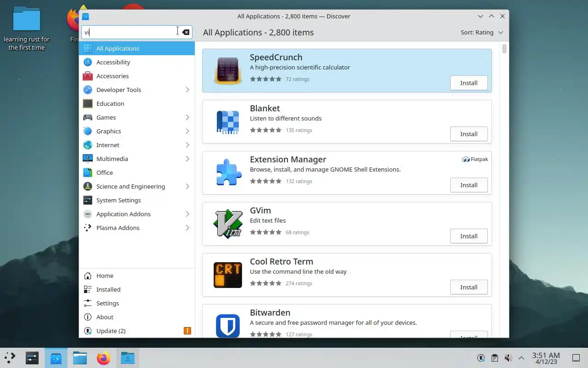Click the Flatpak badge on Extension Manager
Screen dimensions: 588x368
click(x=475, y=159)
